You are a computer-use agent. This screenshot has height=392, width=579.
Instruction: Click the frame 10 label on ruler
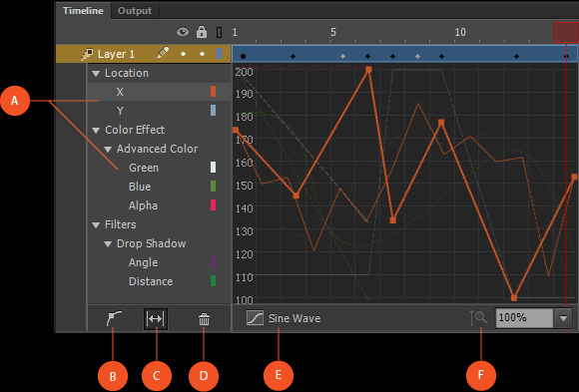pyautogui.click(x=460, y=32)
